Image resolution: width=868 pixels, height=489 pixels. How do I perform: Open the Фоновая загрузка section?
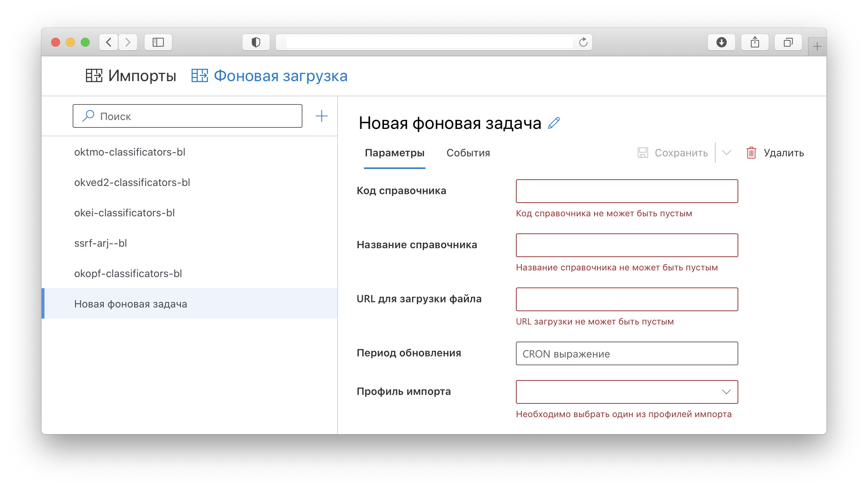point(269,76)
